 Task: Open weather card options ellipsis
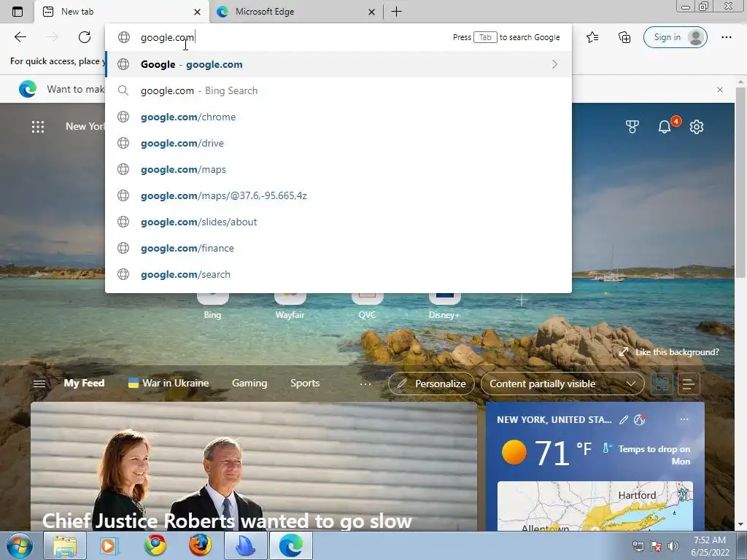coord(684,419)
